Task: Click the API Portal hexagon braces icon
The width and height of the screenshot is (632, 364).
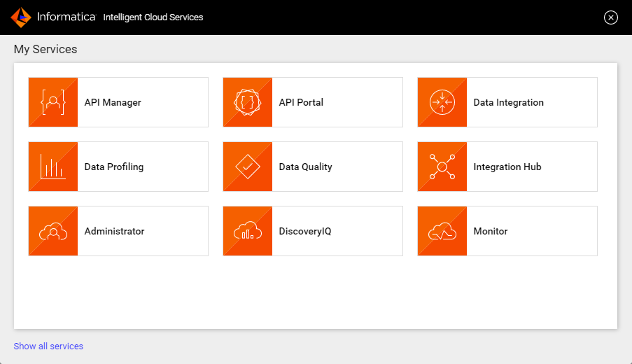Action: pos(248,102)
